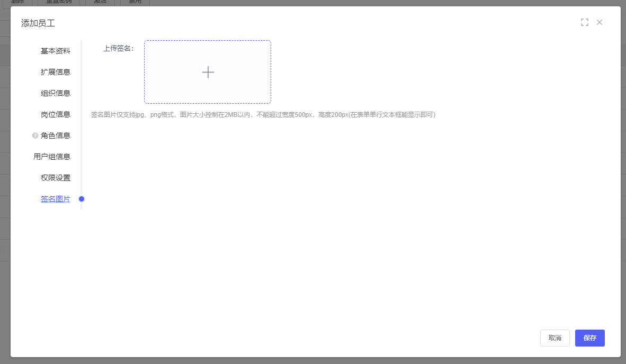This screenshot has width=626, height=364.
Task: Open the 基本资料 section
Action: point(55,51)
